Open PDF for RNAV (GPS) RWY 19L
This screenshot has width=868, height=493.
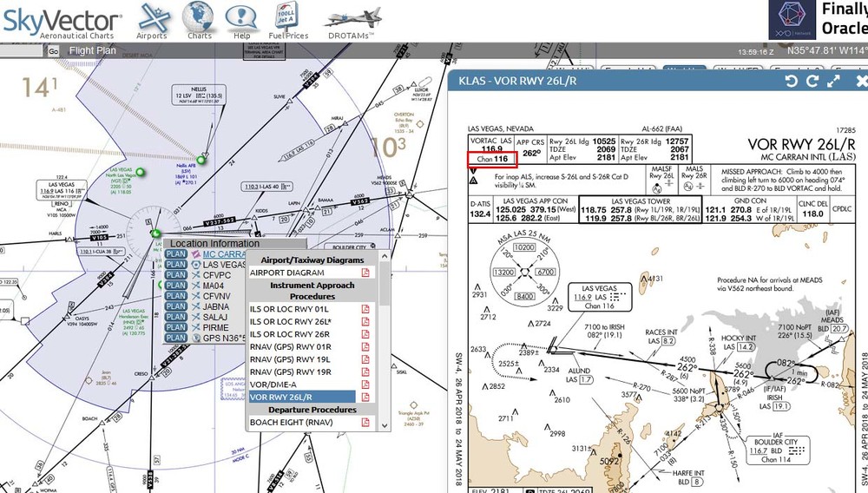pyautogui.click(x=365, y=359)
